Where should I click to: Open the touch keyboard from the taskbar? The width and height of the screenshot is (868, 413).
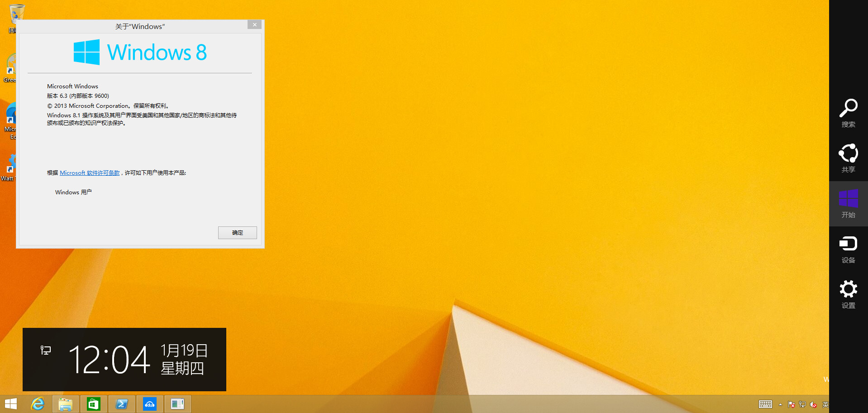765,404
